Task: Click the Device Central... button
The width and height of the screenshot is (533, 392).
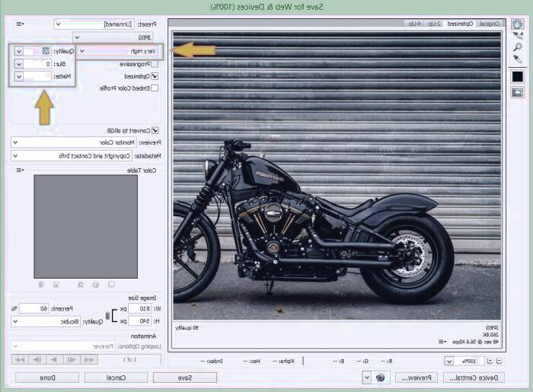Action: (474, 378)
